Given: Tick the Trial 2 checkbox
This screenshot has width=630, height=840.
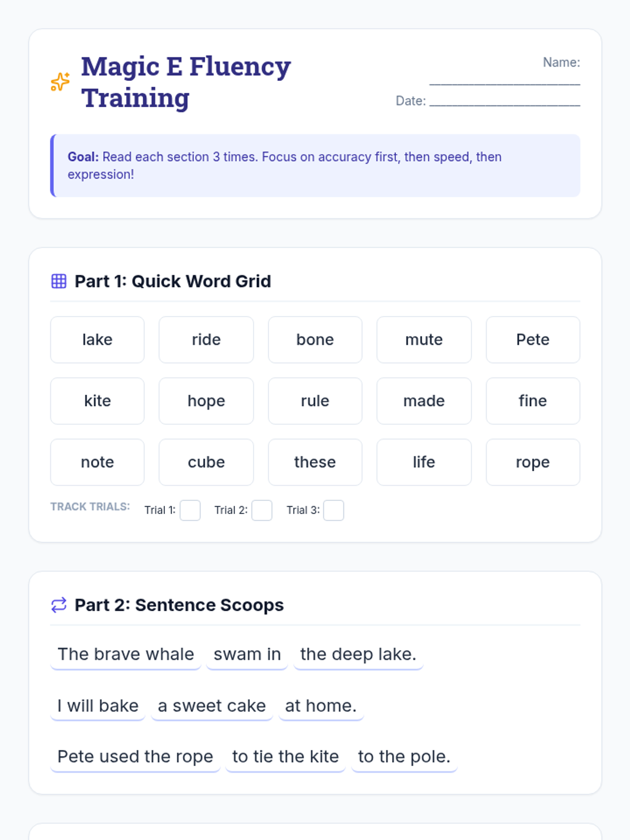Looking at the screenshot, I should pos(262,510).
